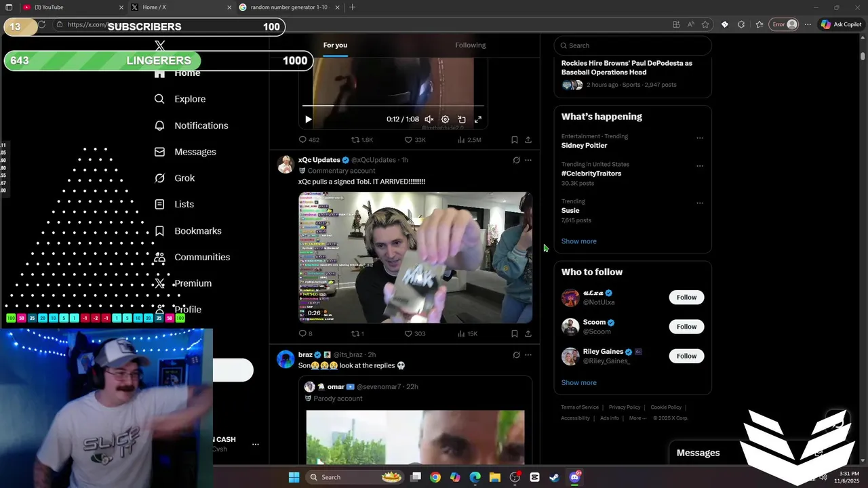Click the Windows Start button
Image resolution: width=868 pixels, height=488 pixels.
pyautogui.click(x=294, y=477)
